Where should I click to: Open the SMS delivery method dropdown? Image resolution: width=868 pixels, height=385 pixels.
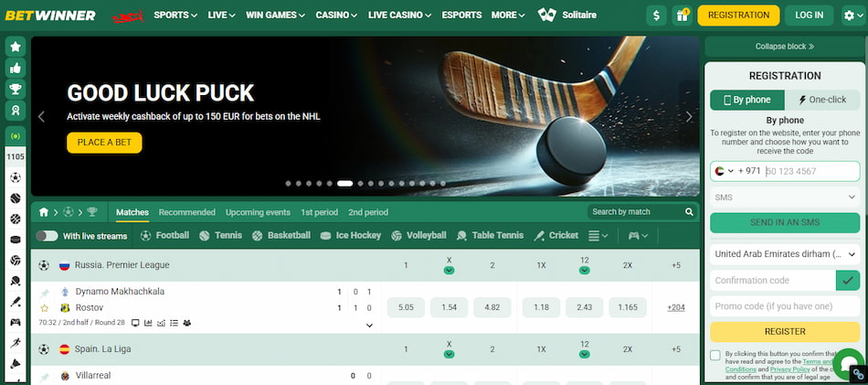785,197
